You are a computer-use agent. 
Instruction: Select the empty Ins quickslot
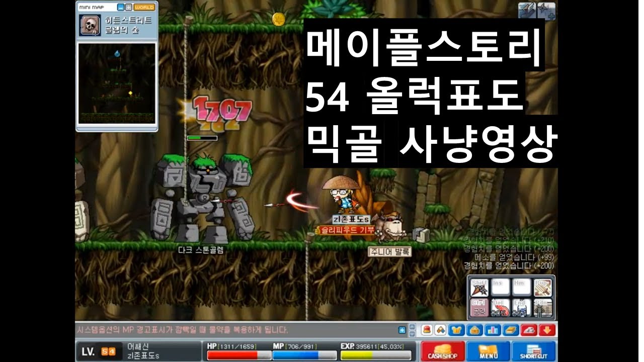[x=500, y=288]
